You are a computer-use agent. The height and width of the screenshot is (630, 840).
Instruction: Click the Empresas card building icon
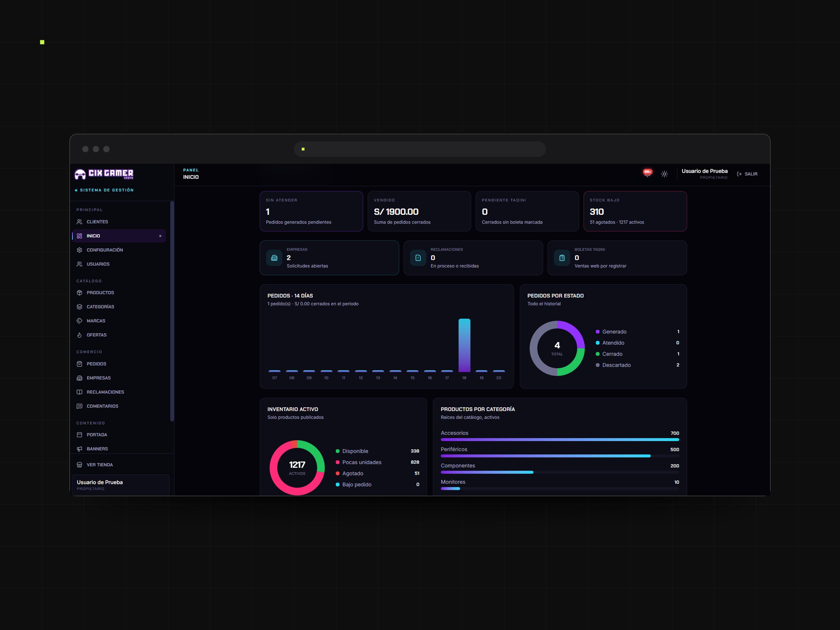point(274,258)
